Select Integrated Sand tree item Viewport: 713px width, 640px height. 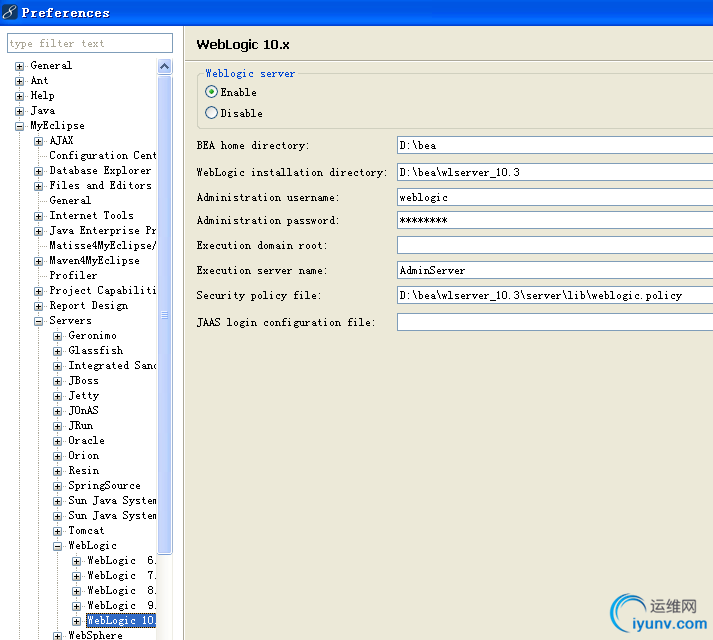click(112, 366)
